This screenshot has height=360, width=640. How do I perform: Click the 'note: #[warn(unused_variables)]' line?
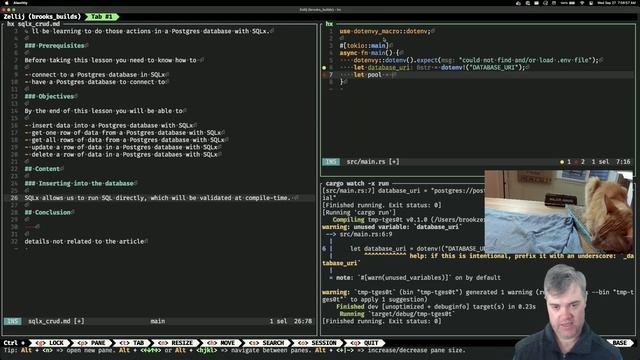pos(416,278)
